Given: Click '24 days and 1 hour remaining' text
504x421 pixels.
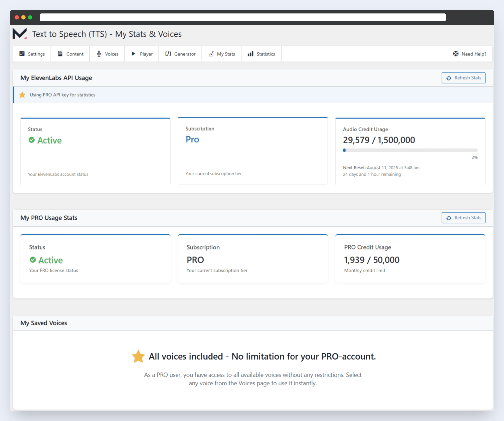Looking at the screenshot, I should point(372,174).
